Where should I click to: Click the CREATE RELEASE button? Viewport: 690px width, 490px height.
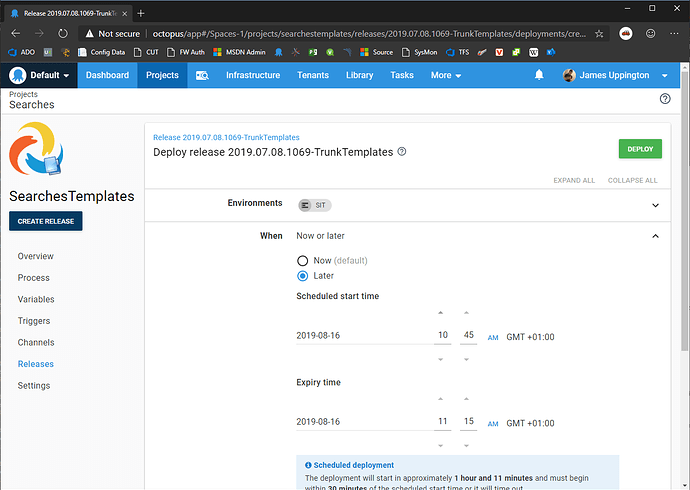[x=46, y=221]
